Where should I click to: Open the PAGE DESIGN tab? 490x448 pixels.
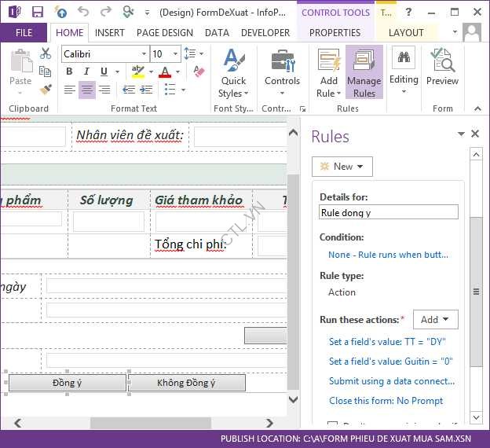point(164,33)
